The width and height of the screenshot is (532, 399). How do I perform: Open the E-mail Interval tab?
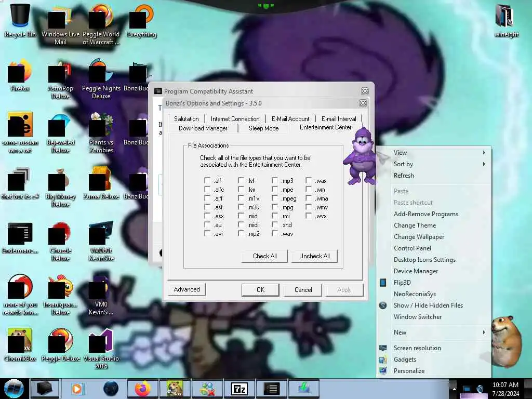point(339,119)
